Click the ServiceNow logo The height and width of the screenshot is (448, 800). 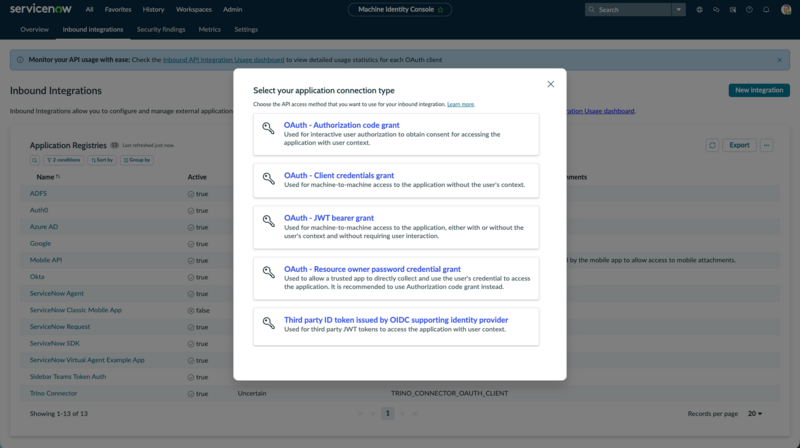click(41, 9)
